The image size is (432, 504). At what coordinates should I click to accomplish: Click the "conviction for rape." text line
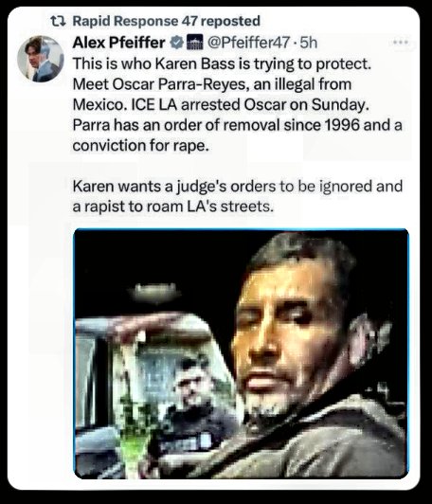tap(141, 145)
